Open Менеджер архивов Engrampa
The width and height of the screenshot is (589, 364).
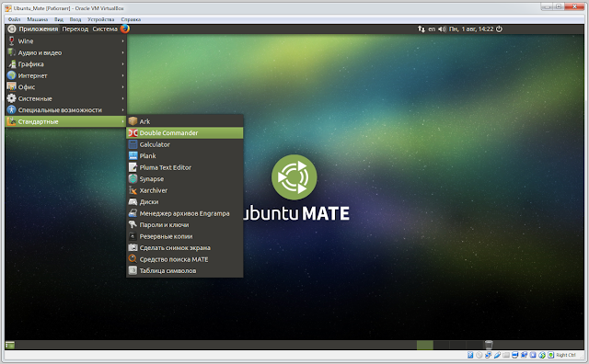[x=185, y=213]
